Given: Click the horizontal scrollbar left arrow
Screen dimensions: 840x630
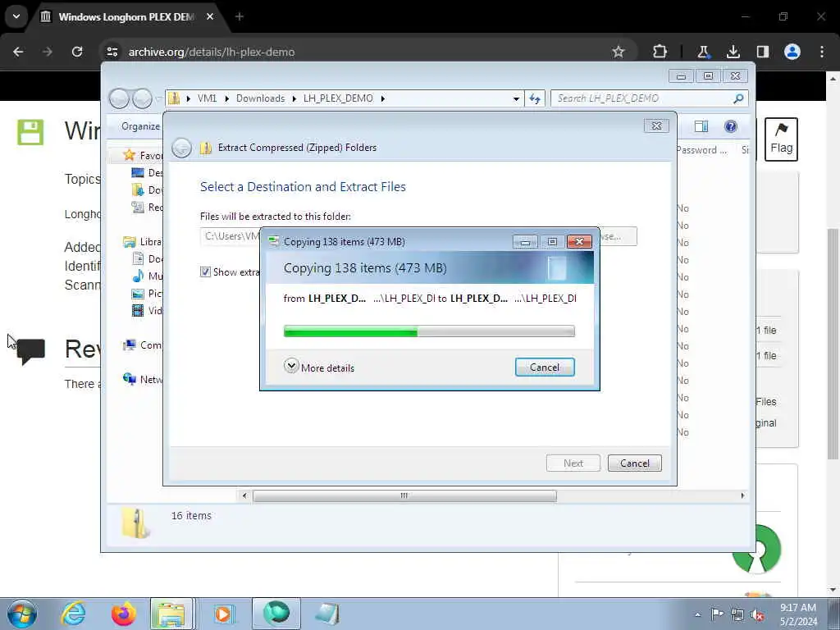Looking at the screenshot, I should tap(244, 496).
